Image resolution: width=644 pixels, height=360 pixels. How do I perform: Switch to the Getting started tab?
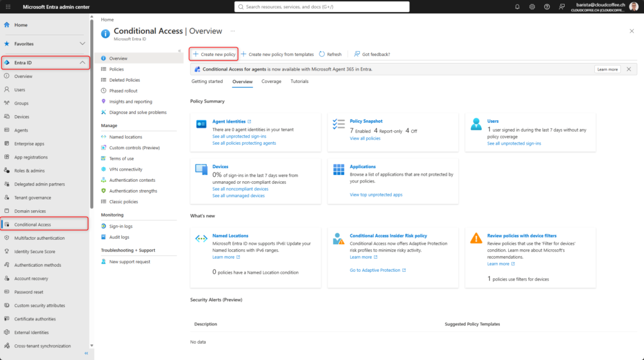207,81
